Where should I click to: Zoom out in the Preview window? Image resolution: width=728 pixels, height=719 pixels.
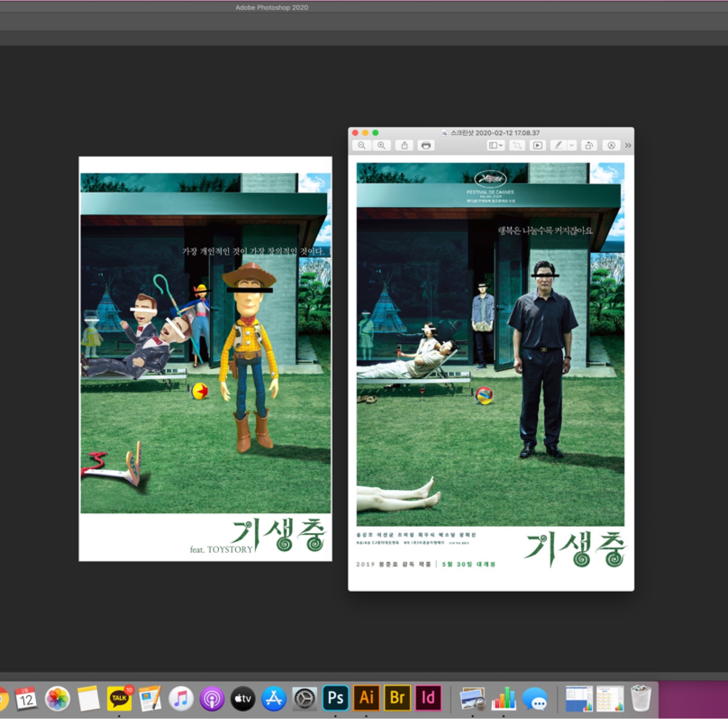tap(361, 146)
